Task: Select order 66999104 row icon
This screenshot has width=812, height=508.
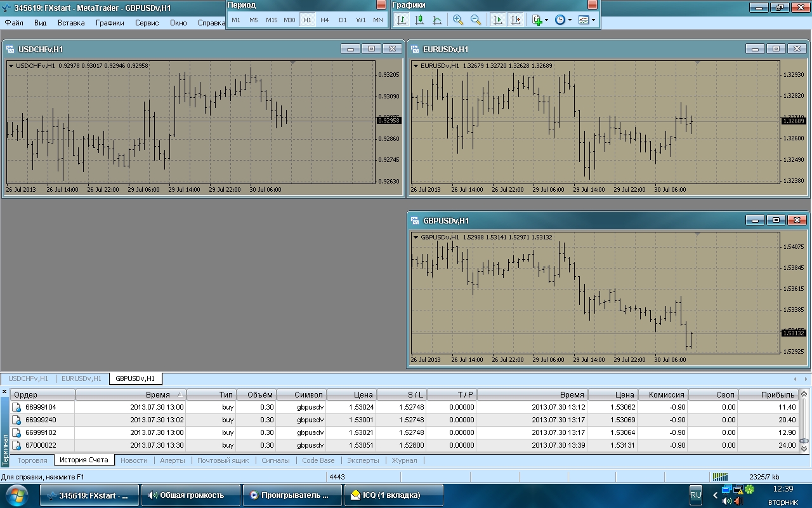Action: [17, 407]
